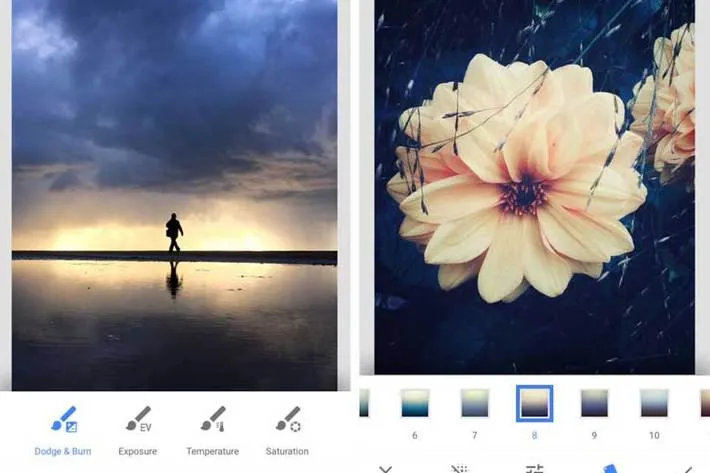
Task: Select the Exposure brush icon
Action: click(139, 419)
